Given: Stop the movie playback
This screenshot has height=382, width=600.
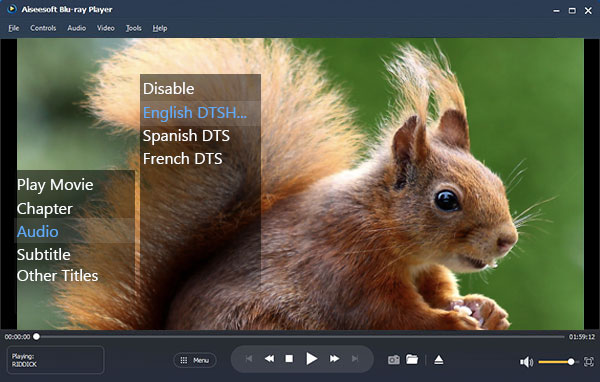Looking at the screenshot, I should pos(289,359).
